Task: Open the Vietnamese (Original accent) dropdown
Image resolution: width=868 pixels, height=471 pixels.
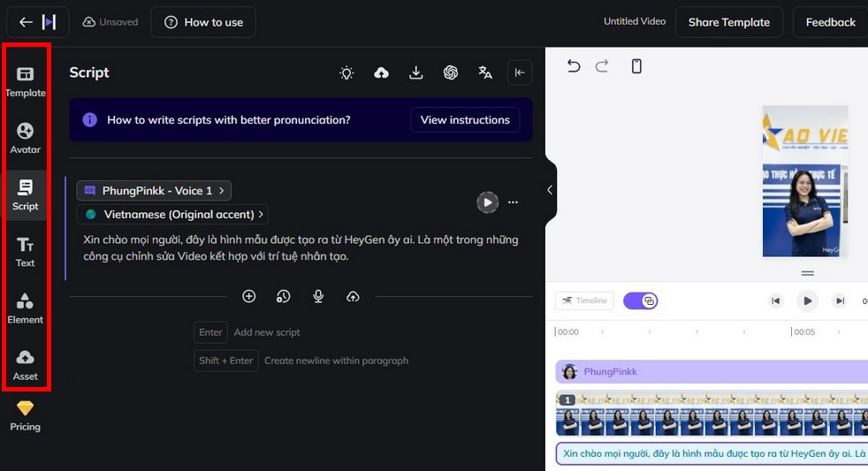Action: pos(172,214)
